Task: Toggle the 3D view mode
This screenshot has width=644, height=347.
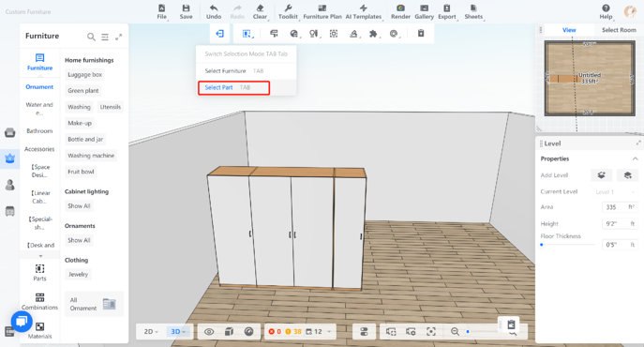Action: (178, 331)
